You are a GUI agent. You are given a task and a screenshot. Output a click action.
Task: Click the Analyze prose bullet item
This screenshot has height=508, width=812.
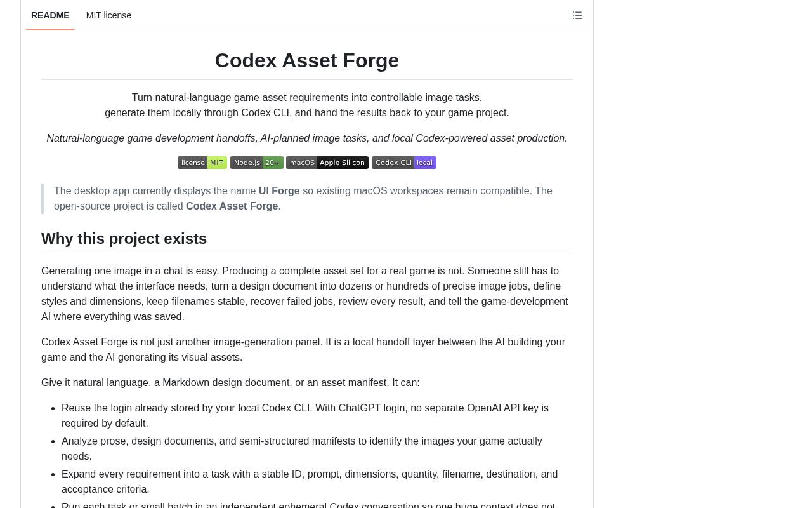(302, 449)
